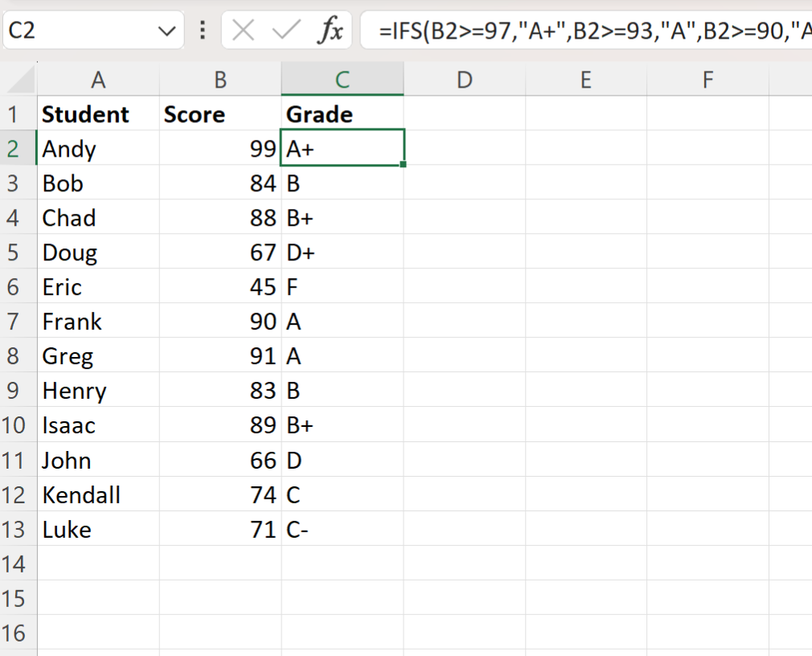Select the cell with grade F
The width and height of the screenshot is (812, 656).
[x=342, y=286]
